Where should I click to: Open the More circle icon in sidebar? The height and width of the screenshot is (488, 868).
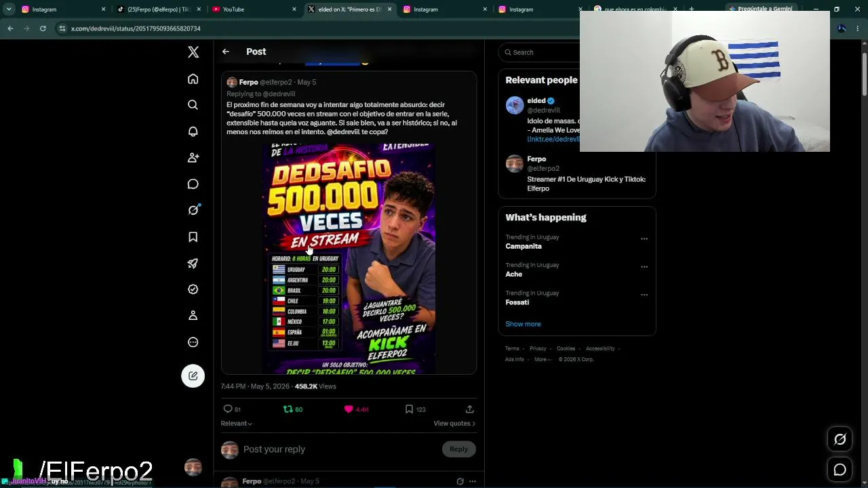tap(193, 342)
